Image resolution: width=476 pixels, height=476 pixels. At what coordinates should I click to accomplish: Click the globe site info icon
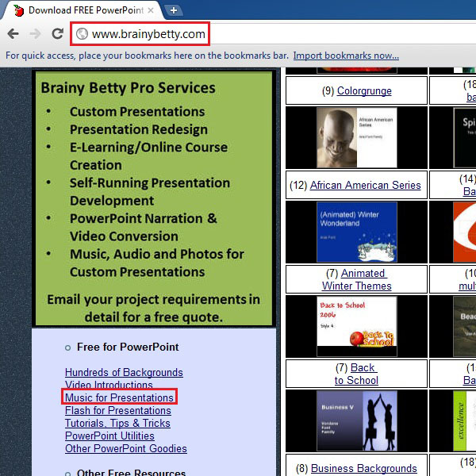(x=82, y=33)
